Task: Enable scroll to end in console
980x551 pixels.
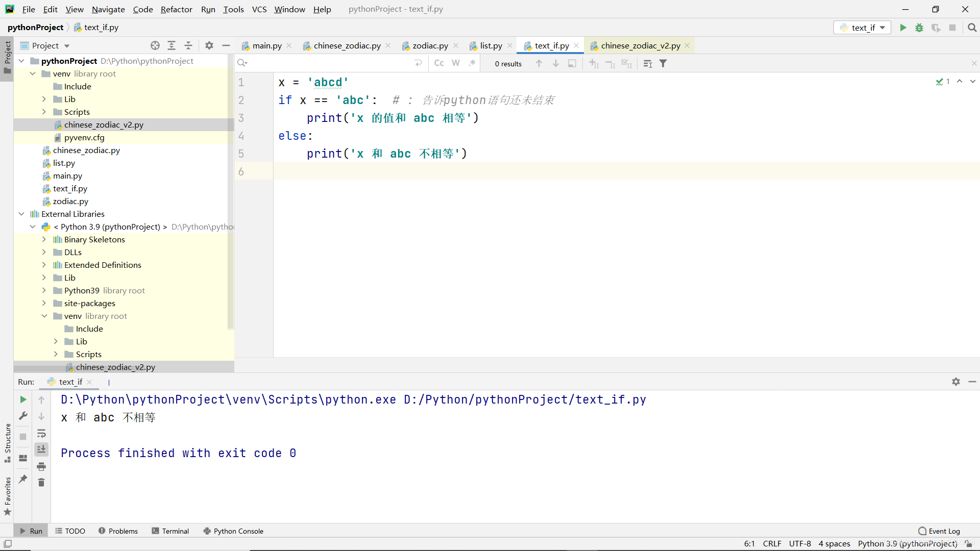Action: (x=41, y=449)
